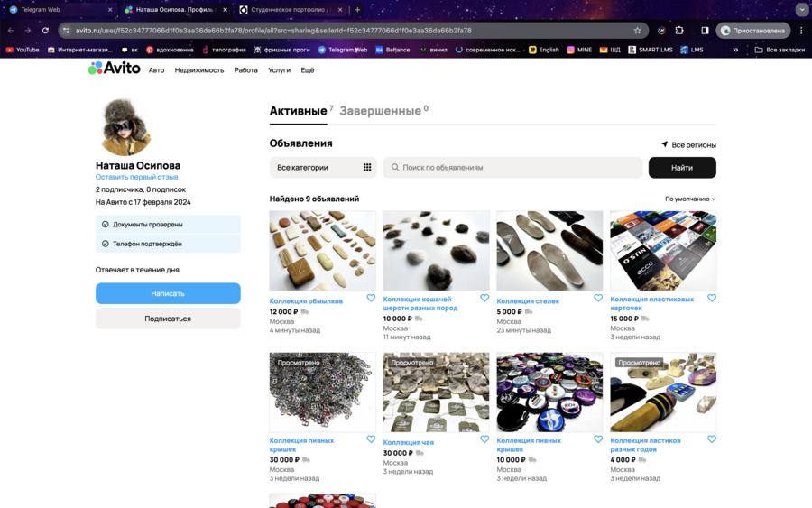Switch to the Завершенные tab

coord(383,111)
